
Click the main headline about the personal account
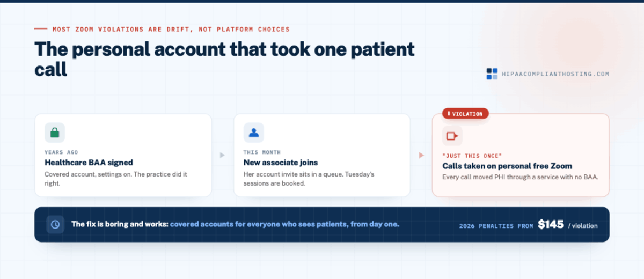point(224,58)
